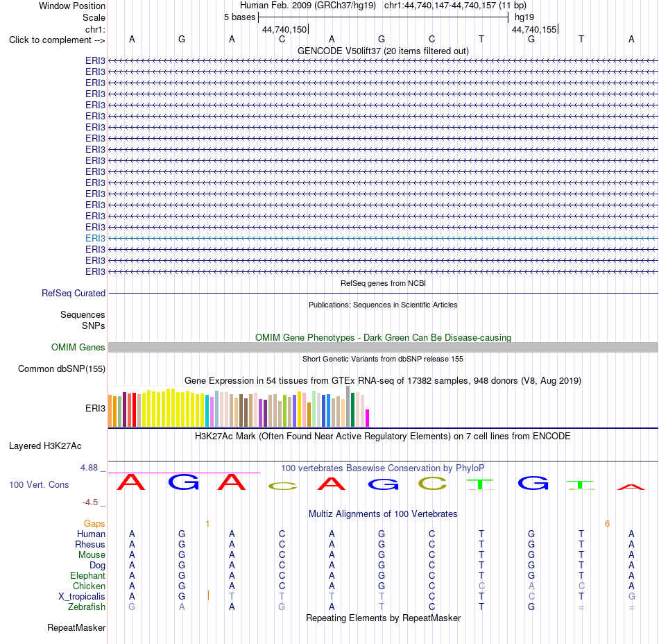Click the gap count 1 in Gaps row
This screenshot has width=659, height=644.
pos(207,523)
